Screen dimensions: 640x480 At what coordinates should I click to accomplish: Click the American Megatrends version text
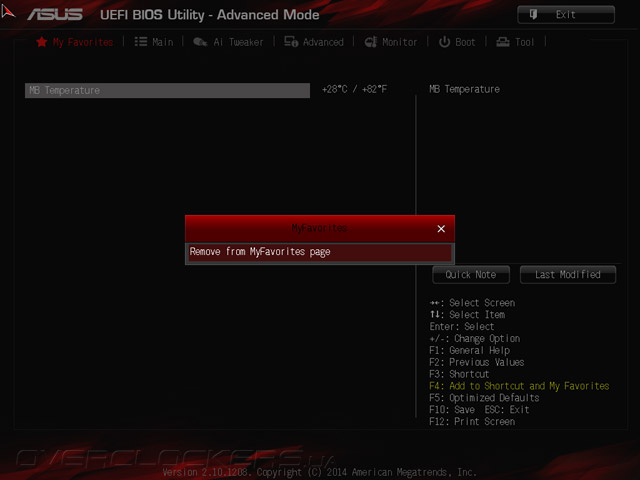[x=319, y=472]
